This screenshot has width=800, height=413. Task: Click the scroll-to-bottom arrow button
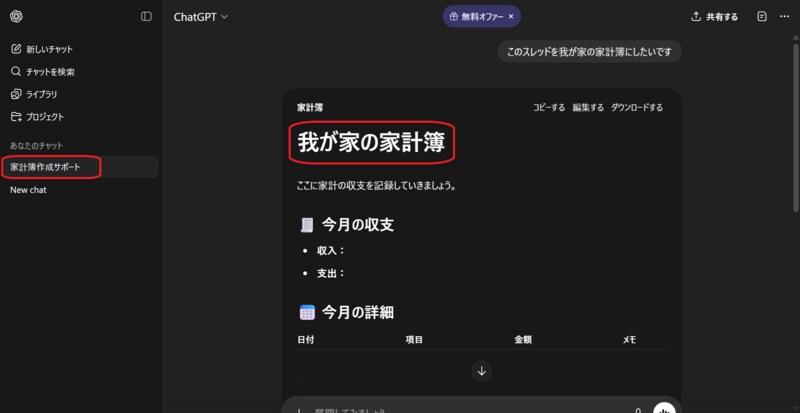click(x=482, y=371)
